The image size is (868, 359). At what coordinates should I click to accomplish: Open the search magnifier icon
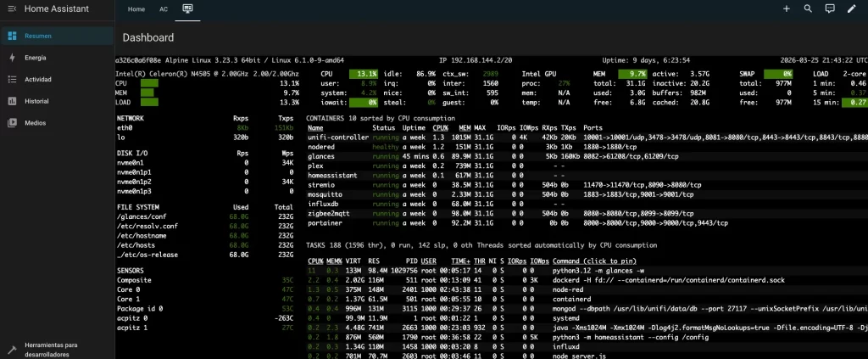808,8
